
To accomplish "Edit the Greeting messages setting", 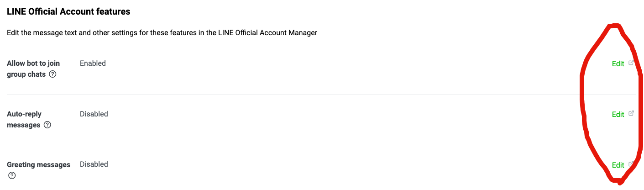I will coord(618,165).
